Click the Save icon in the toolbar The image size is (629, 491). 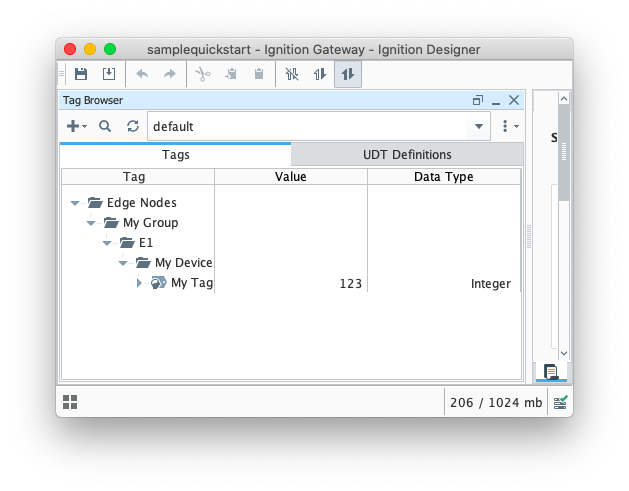(x=81, y=74)
